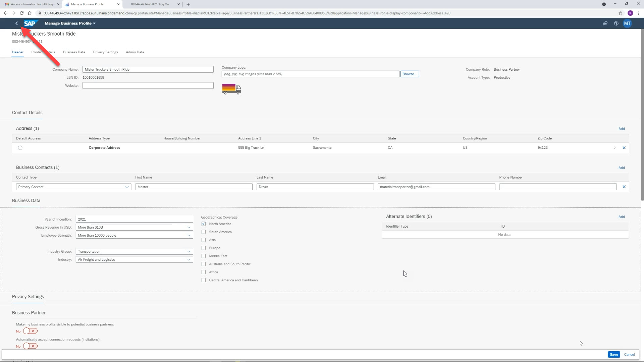Click the contact Last Name field
The width and height of the screenshot is (644, 362).
[315, 187]
